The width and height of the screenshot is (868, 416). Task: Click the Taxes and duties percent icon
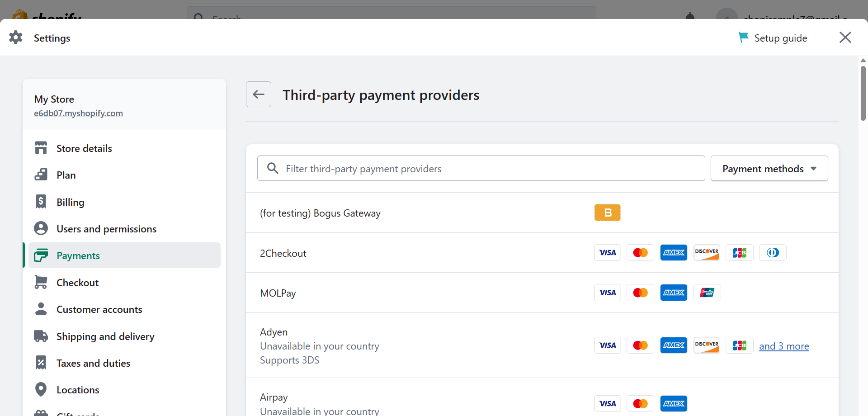41,363
